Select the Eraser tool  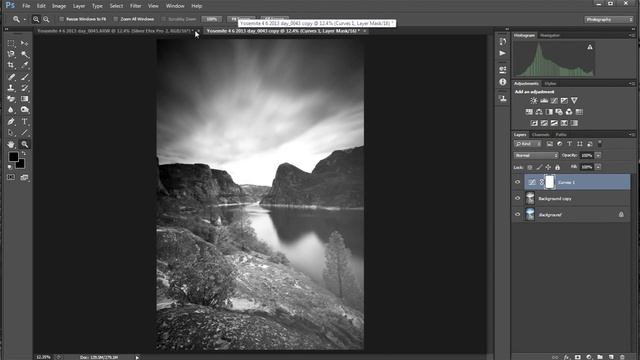(11, 99)
